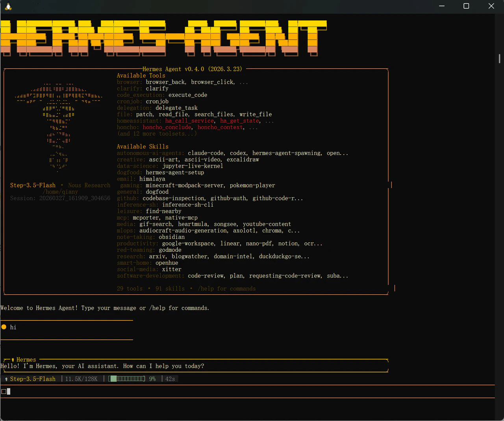
Task: Open the Available Skills section header
Action: click(143, 146)
